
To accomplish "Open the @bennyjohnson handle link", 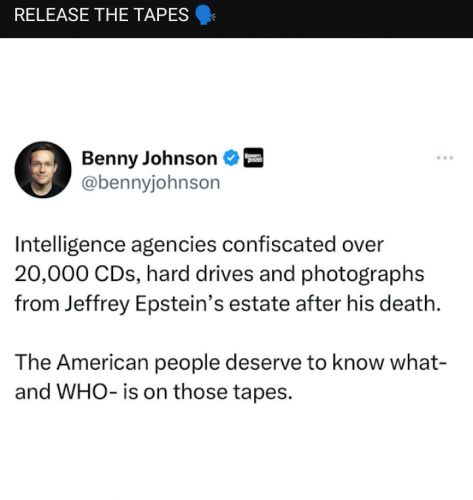I will tap(151, 183).
